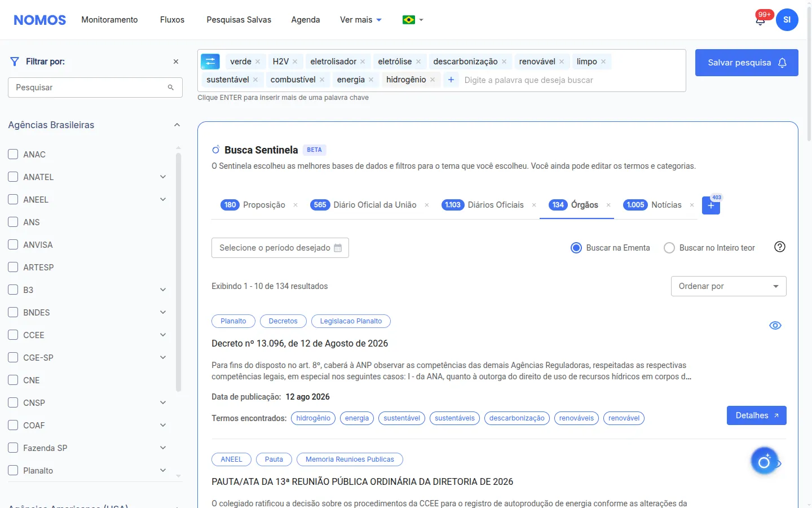This screenshot has width=812, height=508.
Task: Click the 'descarbonização' found-term chip
Action: tap(517, 418)
